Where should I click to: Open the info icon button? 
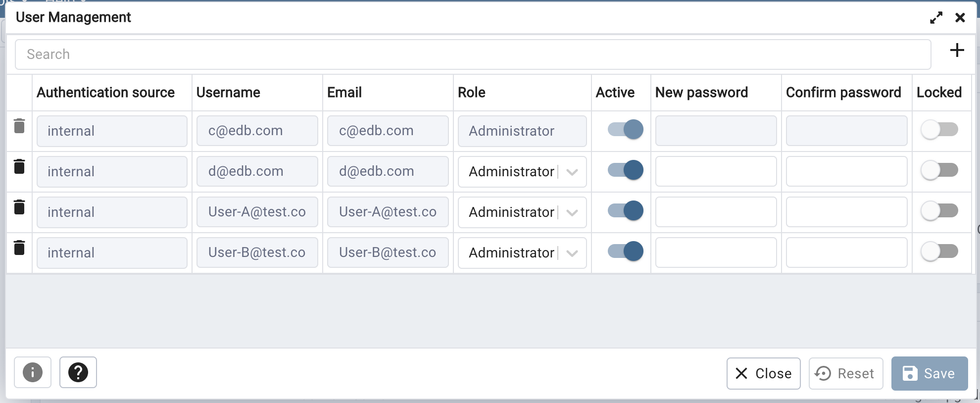click(x=33, y=372)
